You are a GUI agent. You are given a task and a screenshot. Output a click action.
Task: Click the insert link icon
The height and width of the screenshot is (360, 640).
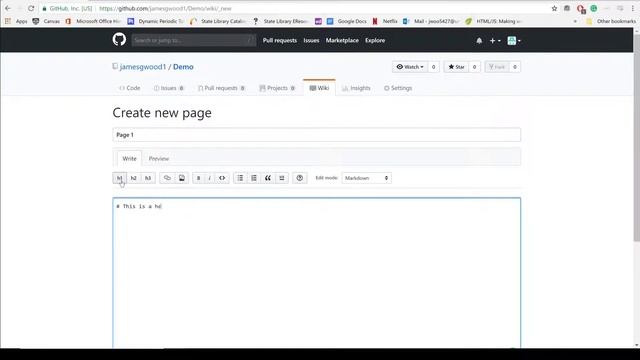pos(167,178)
